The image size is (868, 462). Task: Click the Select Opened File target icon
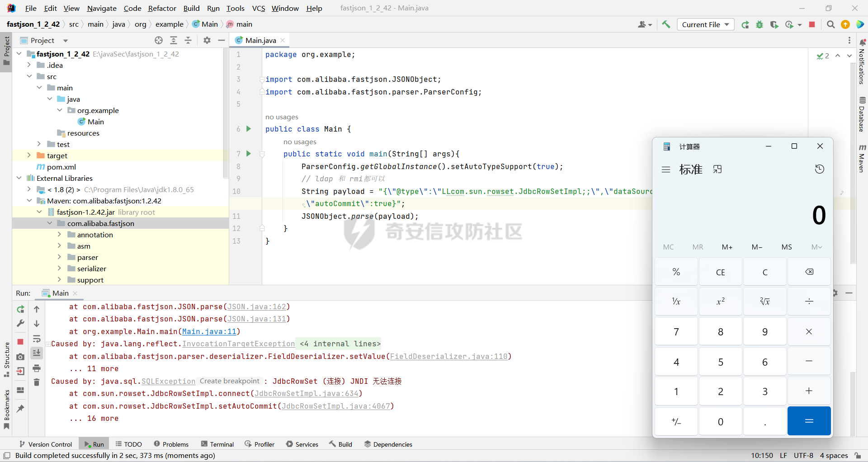[x=159, y=41]
